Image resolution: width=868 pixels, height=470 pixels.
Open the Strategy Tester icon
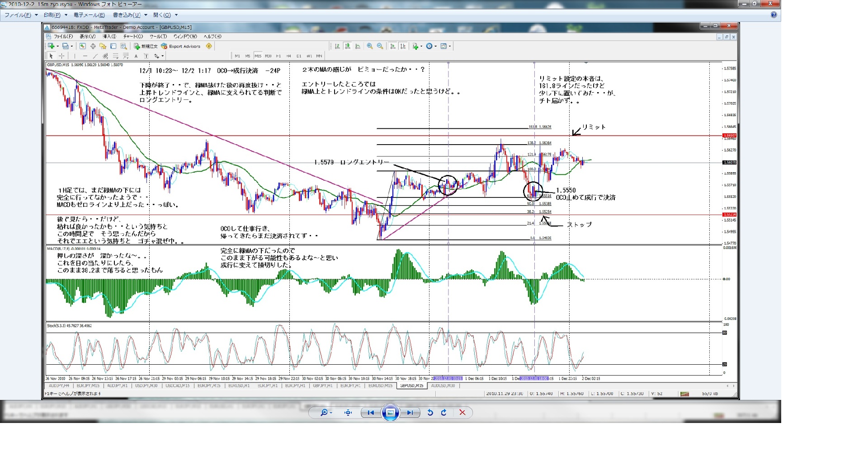point(123,46)
